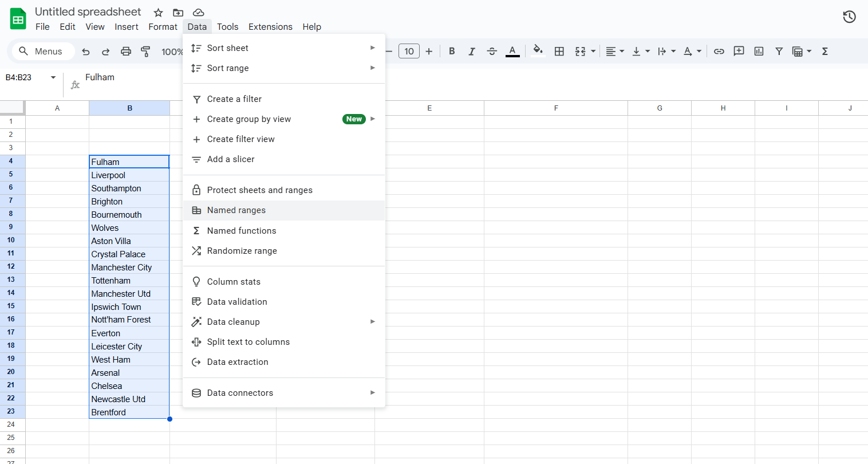Viewport: 868px width, 464px height.
Task: Expand the Sort range submenu
Action: [284, 68]
